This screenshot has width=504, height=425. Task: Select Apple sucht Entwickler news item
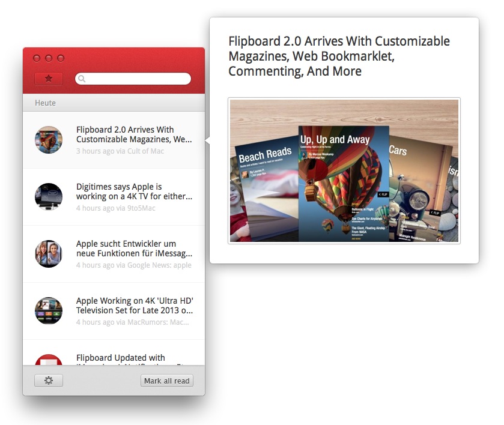pos(134,249)
